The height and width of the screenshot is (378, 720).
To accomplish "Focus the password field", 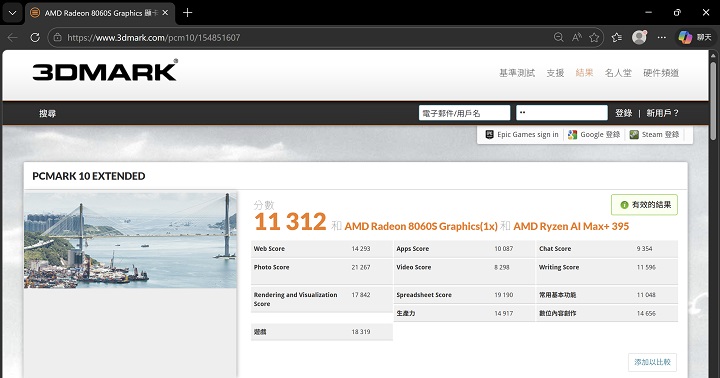I will 562,113.
